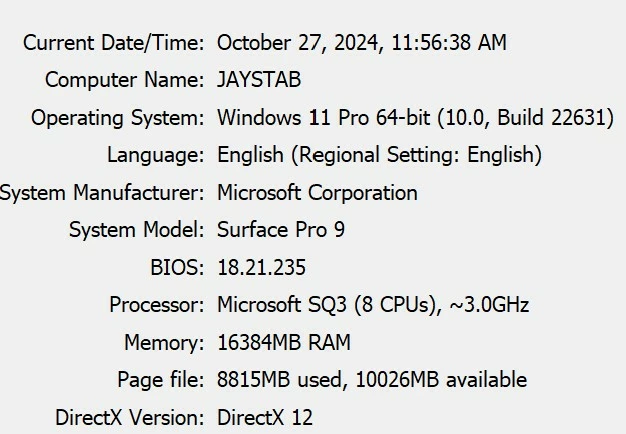
Task: Select the JAYSTAB computer name value
Action: pyautogui.click(x=259, y=79)
